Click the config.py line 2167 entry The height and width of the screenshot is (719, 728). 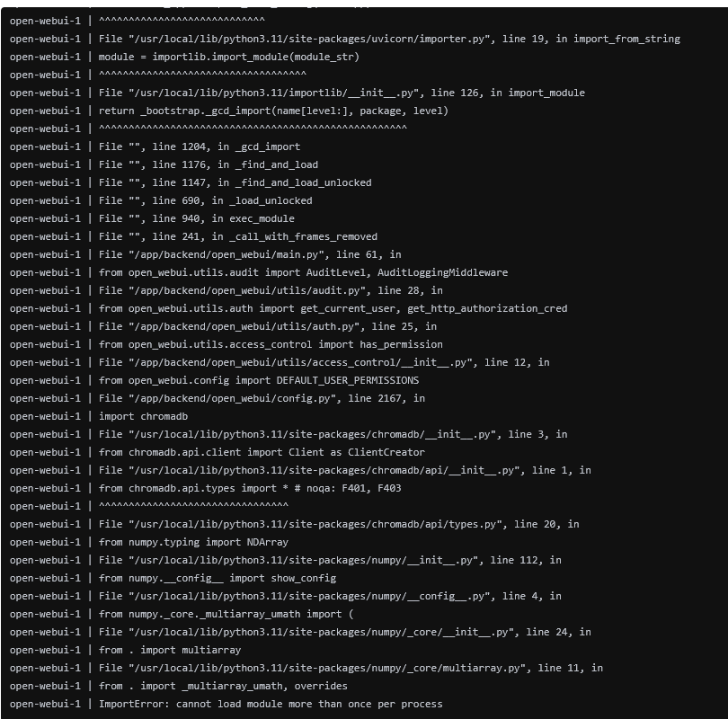click(262, 398)
